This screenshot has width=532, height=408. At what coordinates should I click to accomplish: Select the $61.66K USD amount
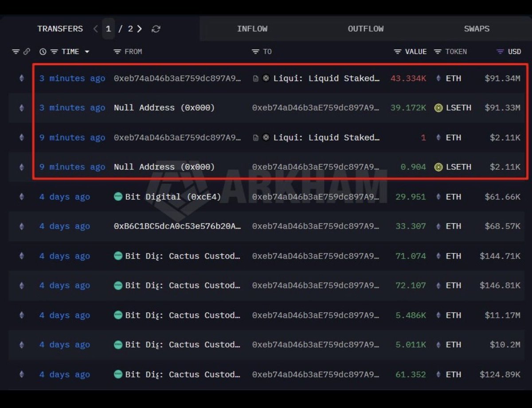click(502, 197)
